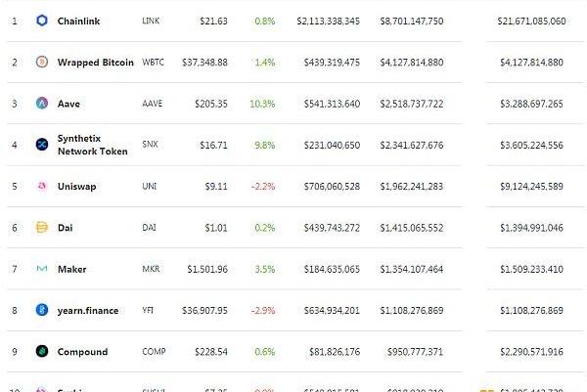Click Aave's 10.3% price change
587x392 pixels.
coord(262,104)
